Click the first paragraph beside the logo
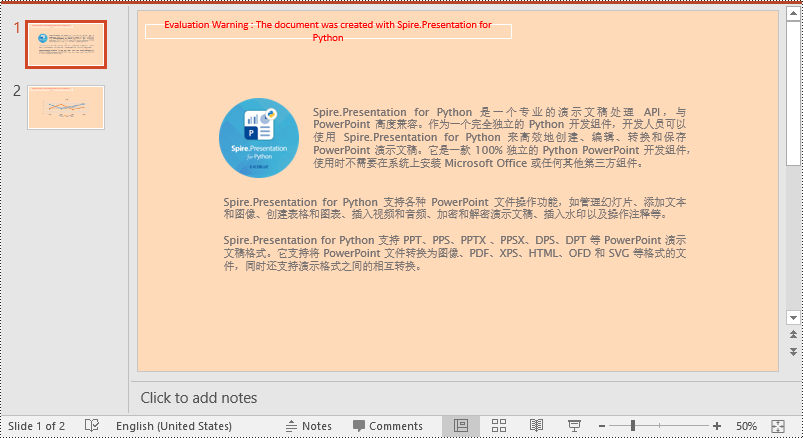This screenshot has height=438, width=803. coord(501,138)
